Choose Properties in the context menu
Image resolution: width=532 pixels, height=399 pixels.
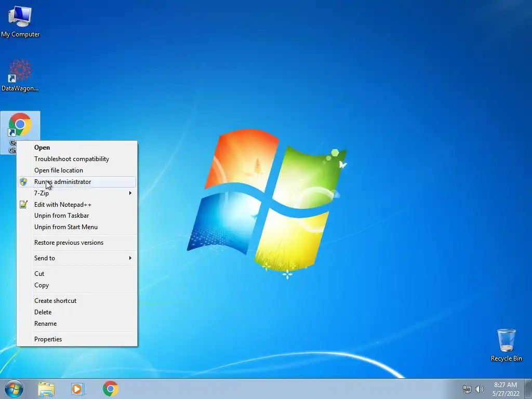(77, 339)
